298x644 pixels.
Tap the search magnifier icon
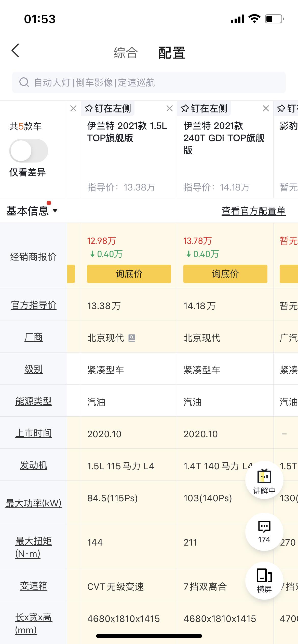coord(24,82)
